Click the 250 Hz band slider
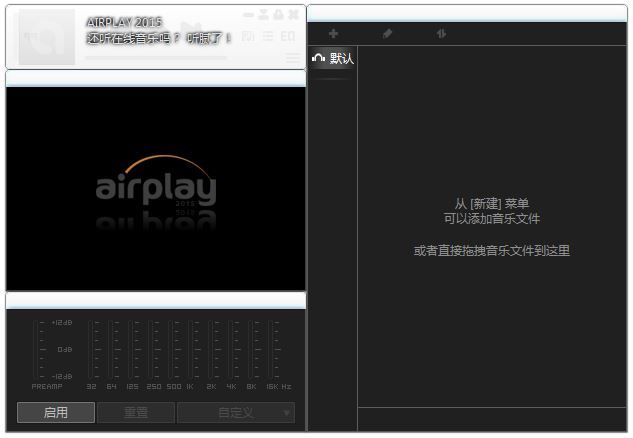Image resolution: width=633 pixels, height=438 pixels. coord(151,350)
